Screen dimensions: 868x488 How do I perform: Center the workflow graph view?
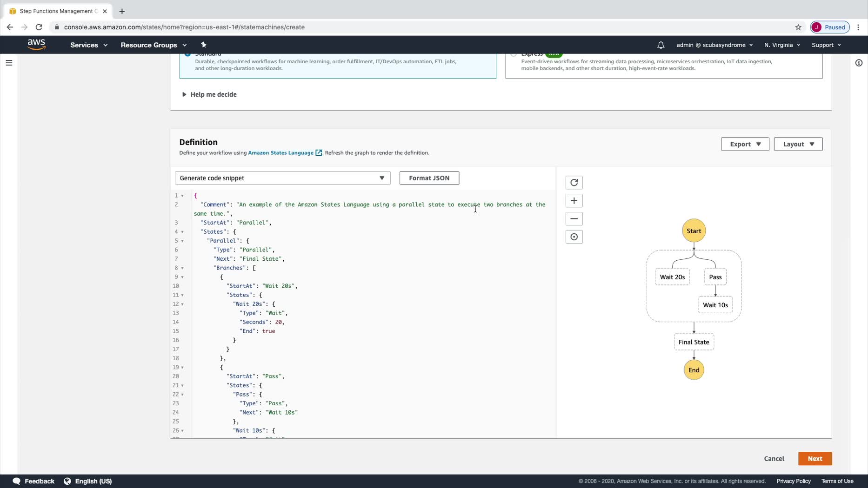[x=574, y=237]
